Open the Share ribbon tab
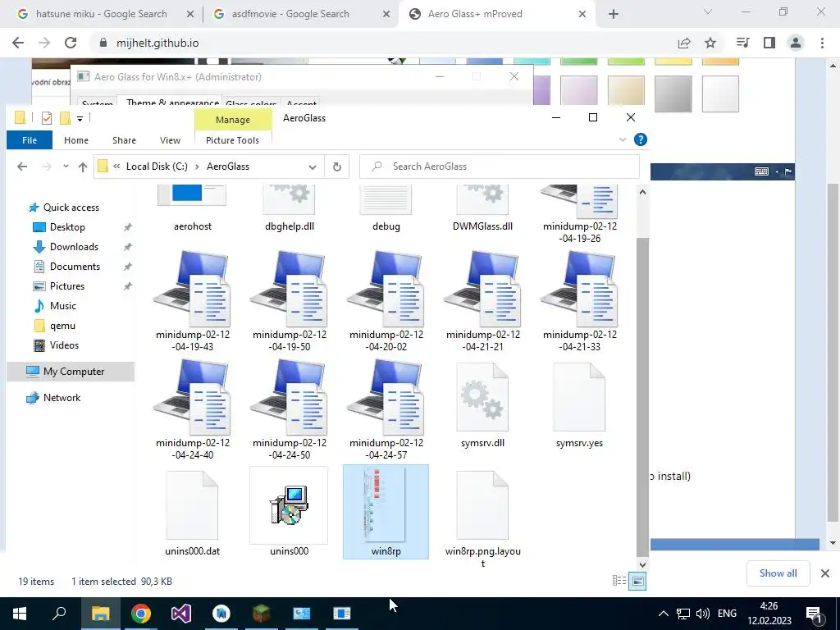Screen dimensions: 840x630 tap(124, 140)
